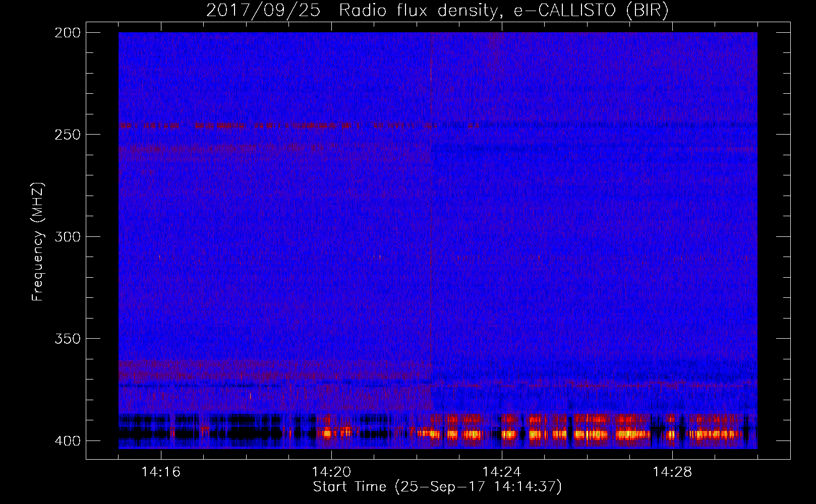Click the "Start Time (25-Sep-17 14:14:37)" label

click(x=437, y=487)
